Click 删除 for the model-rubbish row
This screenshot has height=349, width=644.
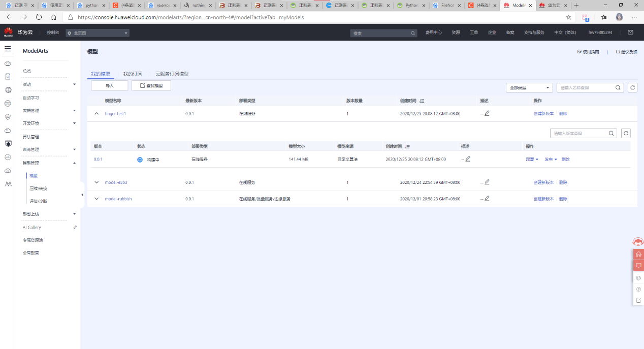click(563, 199)
